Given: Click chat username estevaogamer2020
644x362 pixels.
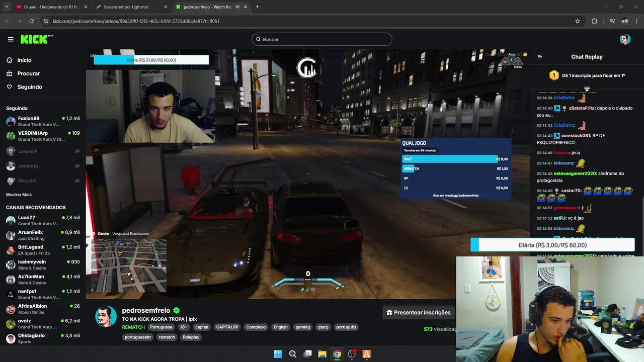Looking at the screenshot, I should [575, 173].
